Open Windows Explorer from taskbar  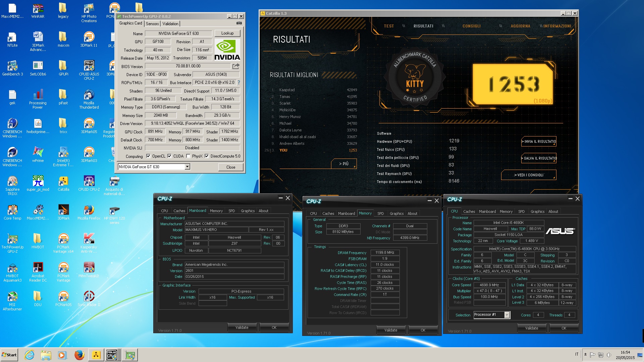[46, 355]
